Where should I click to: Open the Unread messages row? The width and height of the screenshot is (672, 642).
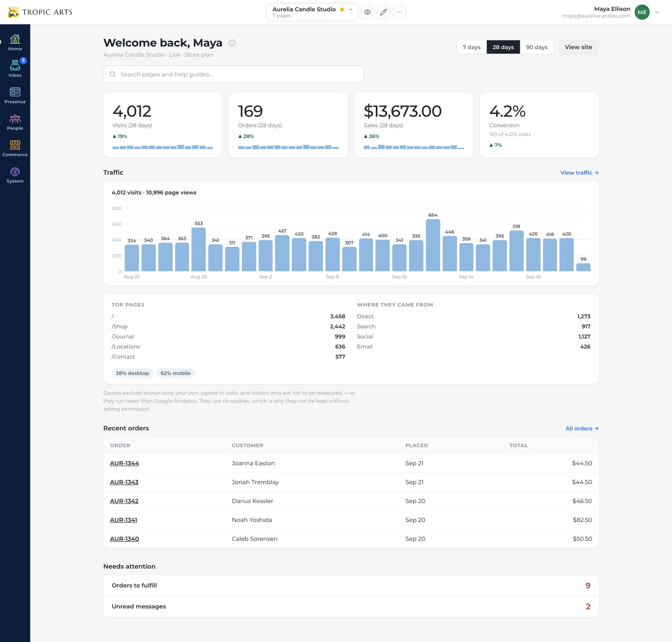(351, 607)
